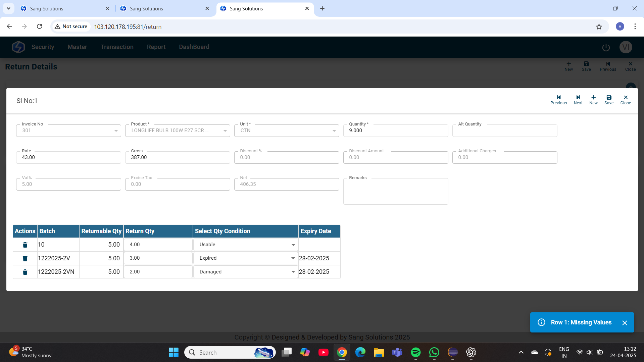Edit Return Qty for batch 10
Screen dimensions: 644x362
click(158, 245)
